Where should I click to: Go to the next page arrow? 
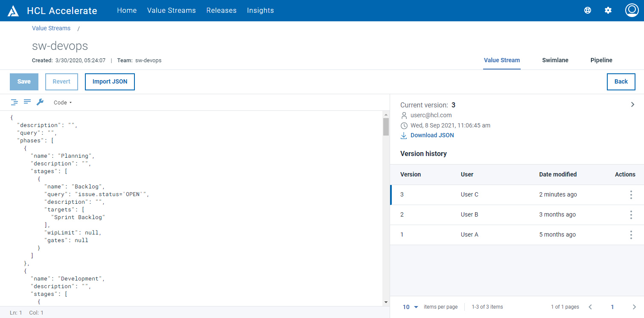click(x=634, y=307)
